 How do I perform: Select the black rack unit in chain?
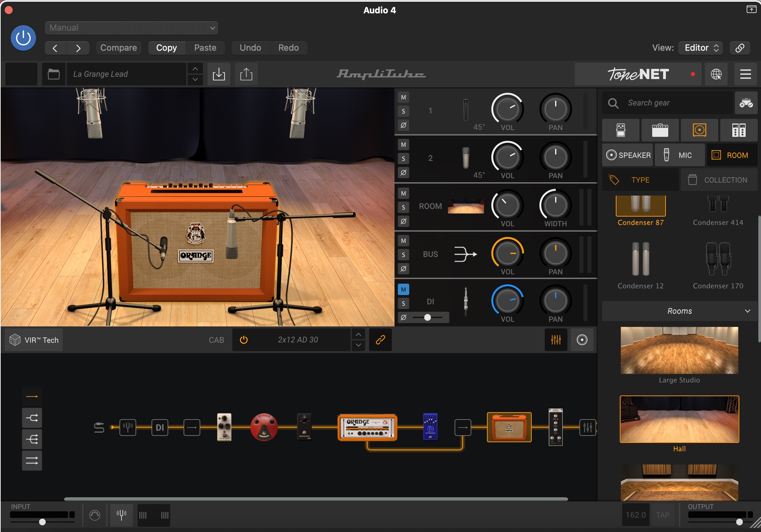pos(555,427)
